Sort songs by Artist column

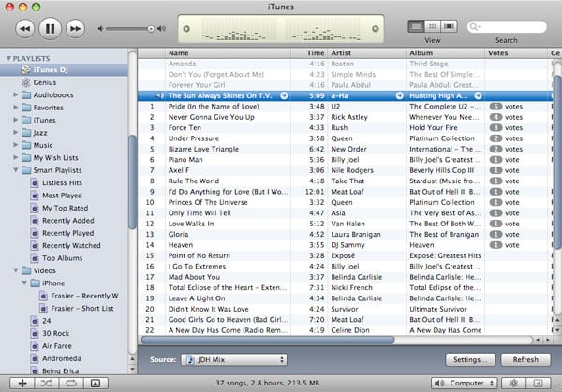point(366,53)
